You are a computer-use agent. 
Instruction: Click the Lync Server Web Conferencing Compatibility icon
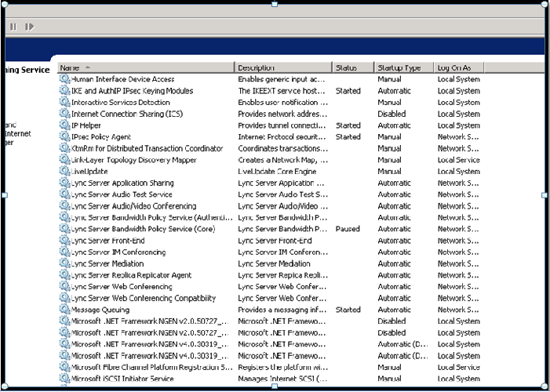(64, 298)
